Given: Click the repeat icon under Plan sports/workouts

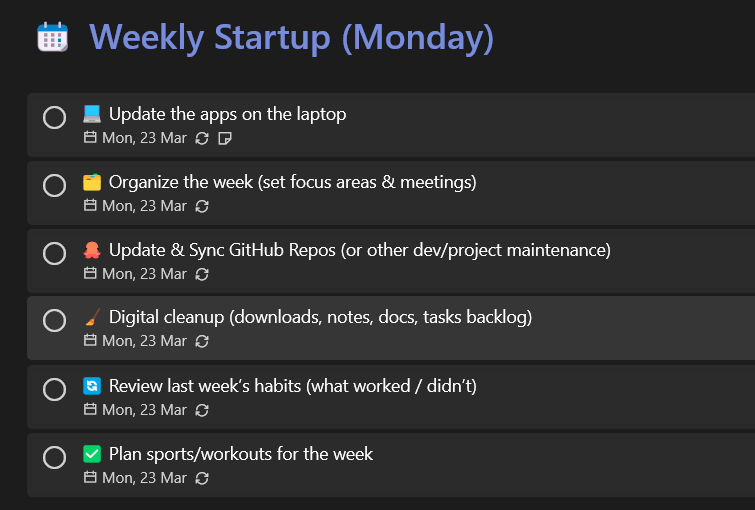Looking at the screenshot, I should [202, 478].
